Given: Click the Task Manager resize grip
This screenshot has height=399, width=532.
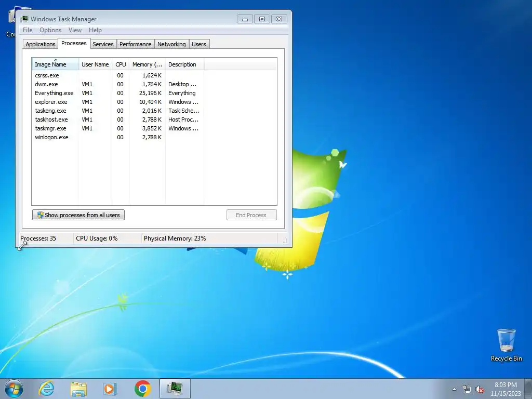Looking at the screenshot, I should 285,240.
